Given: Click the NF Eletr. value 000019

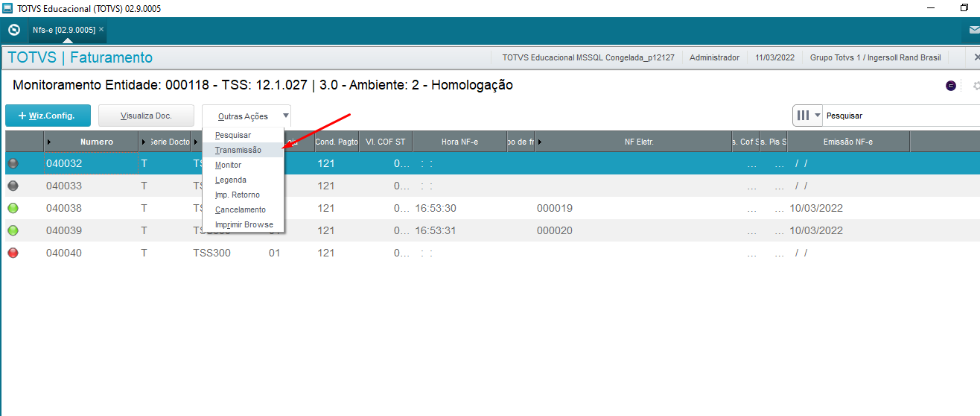Looking at the screenshot, I should tap(555, 208).
